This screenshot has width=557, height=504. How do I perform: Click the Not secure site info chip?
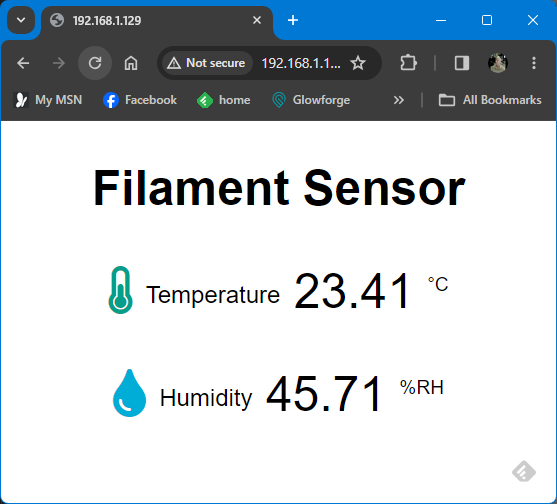point(207,63)
